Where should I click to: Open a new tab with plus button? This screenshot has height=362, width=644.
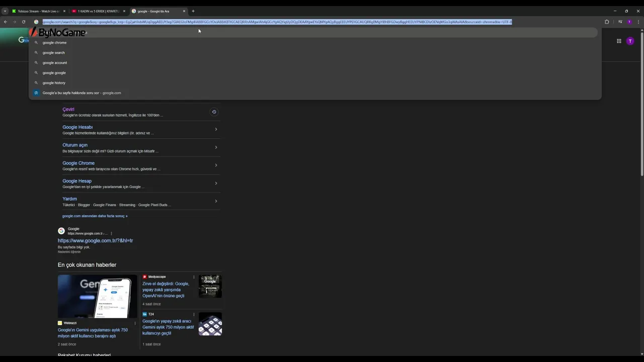click(193, 11)
